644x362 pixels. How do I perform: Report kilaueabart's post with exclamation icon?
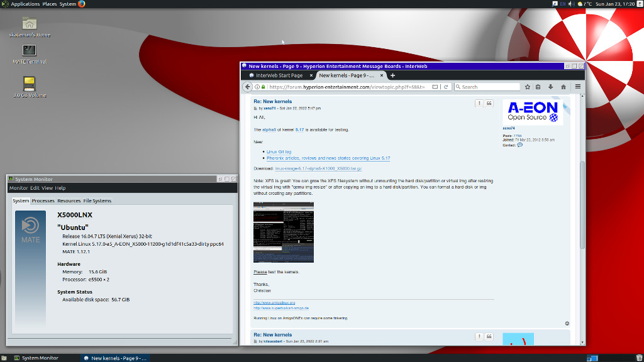click(x=479, y=337)
